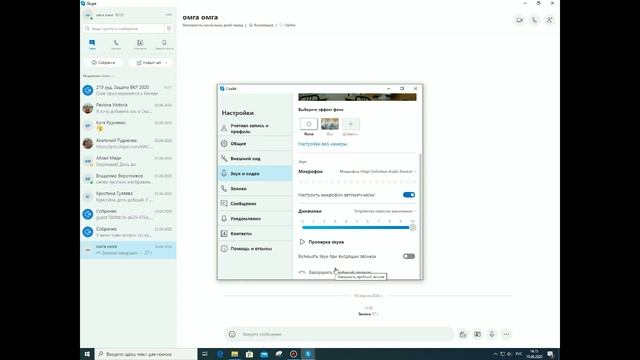The width and height of the screenshot is (640, 360).
Task: Add a new background image with plus tile
Action: tap(351, 124)
